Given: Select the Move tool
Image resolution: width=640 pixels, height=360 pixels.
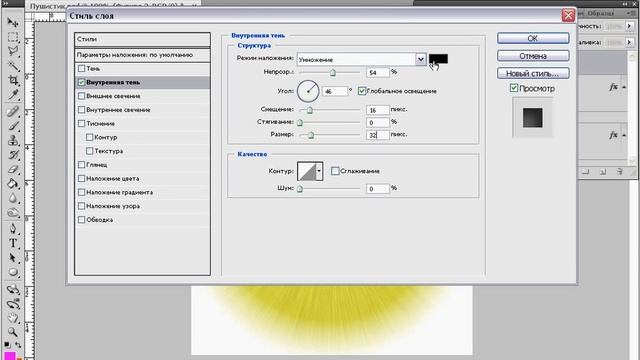Looking at the screenshot, I should tap(13, 22).
